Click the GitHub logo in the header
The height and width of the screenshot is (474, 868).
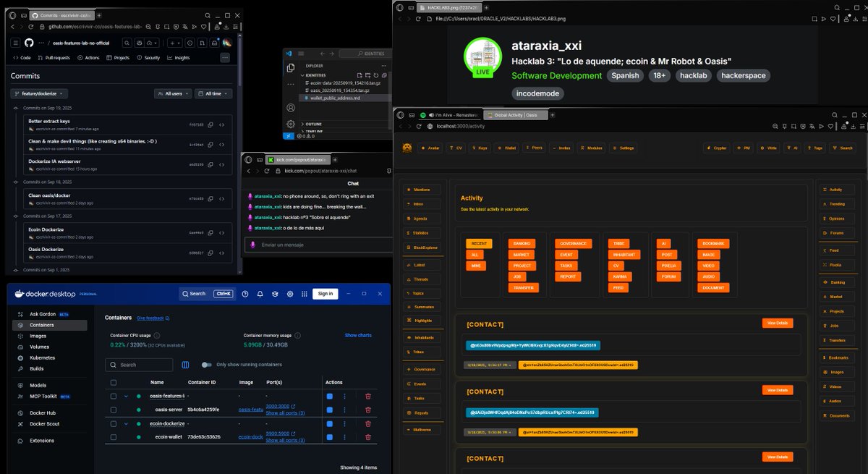[x=29, y=43]
